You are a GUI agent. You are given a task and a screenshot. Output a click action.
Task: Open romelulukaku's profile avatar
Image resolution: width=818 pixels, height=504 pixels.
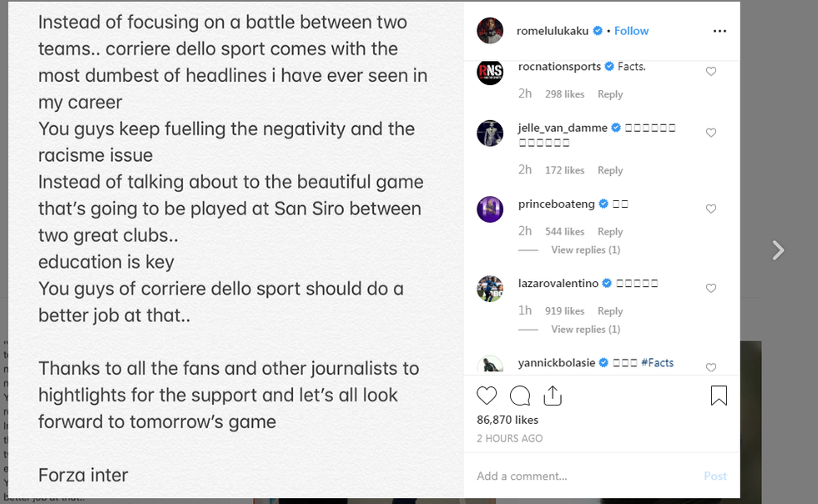(x=490, y=30)
